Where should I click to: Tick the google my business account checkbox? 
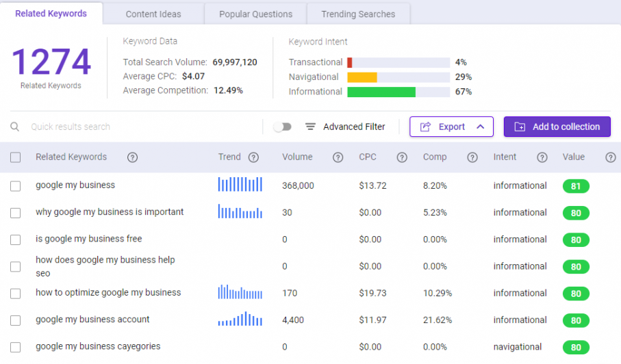click(x=16, y=320)
